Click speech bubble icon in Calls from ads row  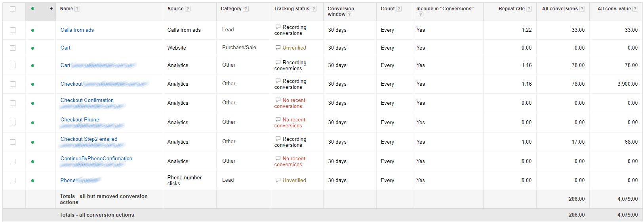click(x=278, y=27)
